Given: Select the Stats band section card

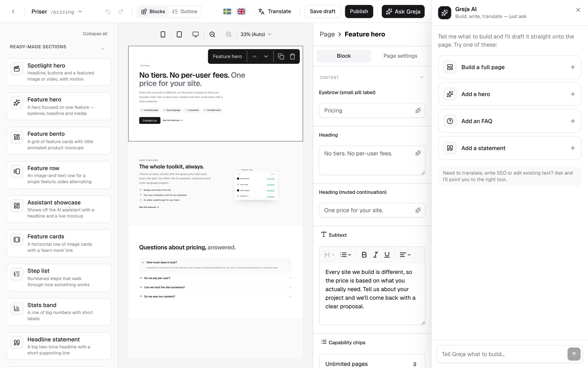Looking at the screenshot, I should [59, 312].
